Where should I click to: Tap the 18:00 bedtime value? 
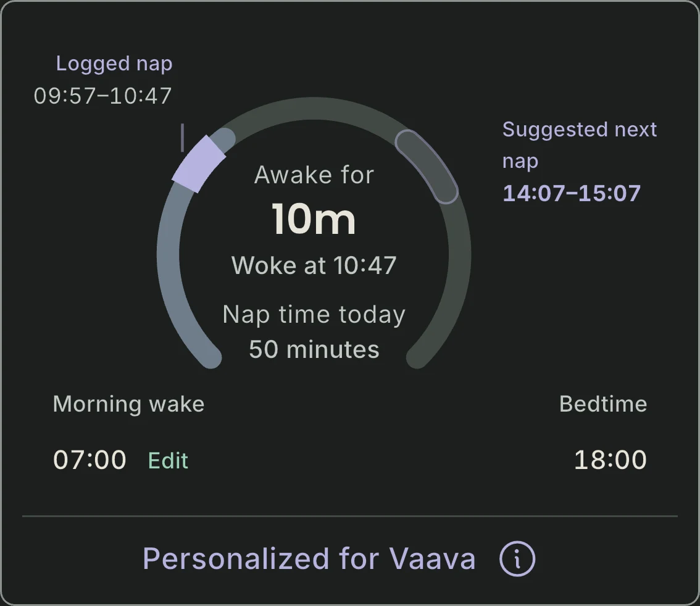point(610,460)
